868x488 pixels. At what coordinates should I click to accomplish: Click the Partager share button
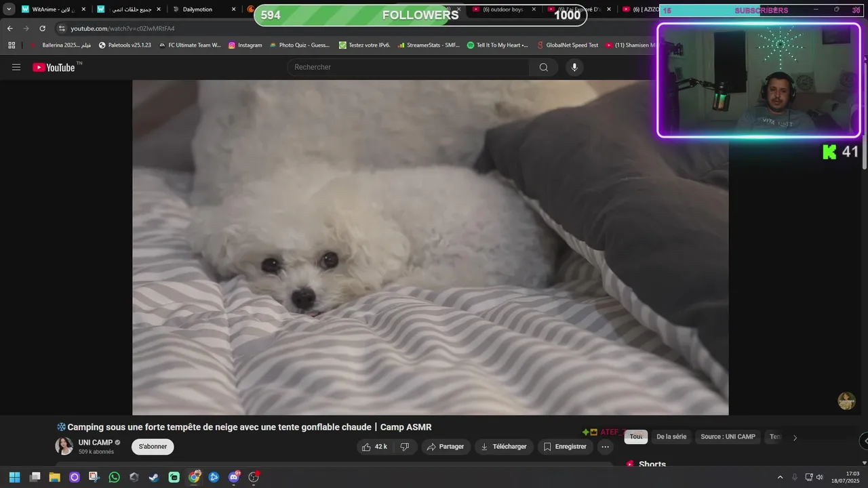[x=446, y=447]
